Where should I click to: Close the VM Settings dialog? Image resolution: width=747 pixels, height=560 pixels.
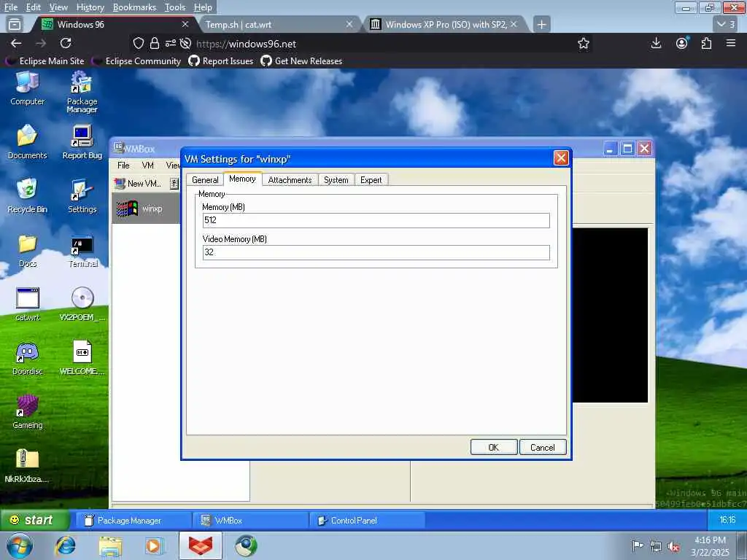(561, 157)
